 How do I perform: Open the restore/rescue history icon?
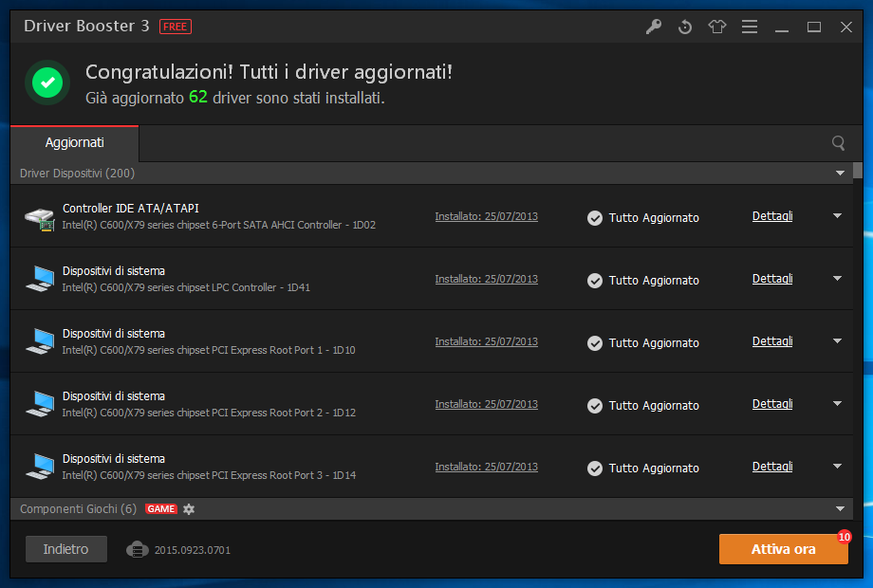(685, 27)
